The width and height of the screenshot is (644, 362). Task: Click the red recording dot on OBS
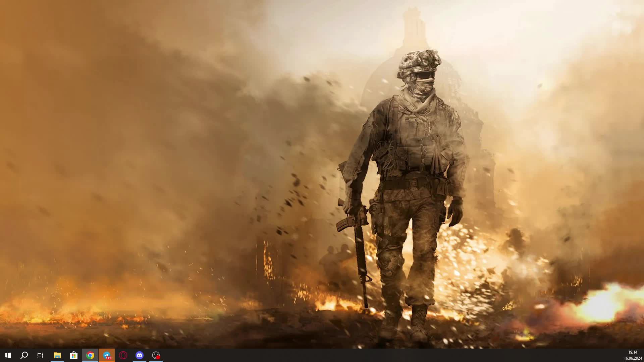158,357
